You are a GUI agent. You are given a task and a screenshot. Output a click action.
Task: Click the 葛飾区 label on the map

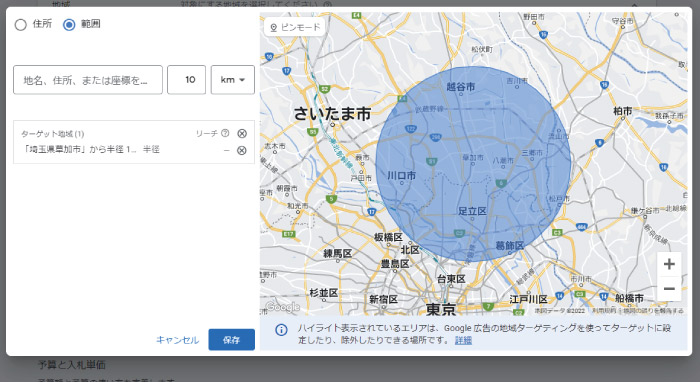(x=509, y=245)
